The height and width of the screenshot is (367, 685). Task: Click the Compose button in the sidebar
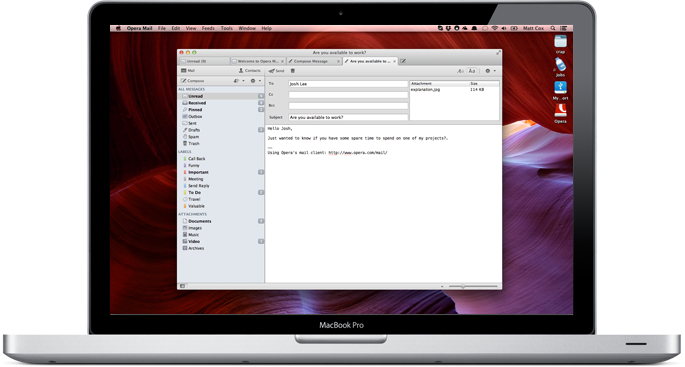tap(193, 81)
